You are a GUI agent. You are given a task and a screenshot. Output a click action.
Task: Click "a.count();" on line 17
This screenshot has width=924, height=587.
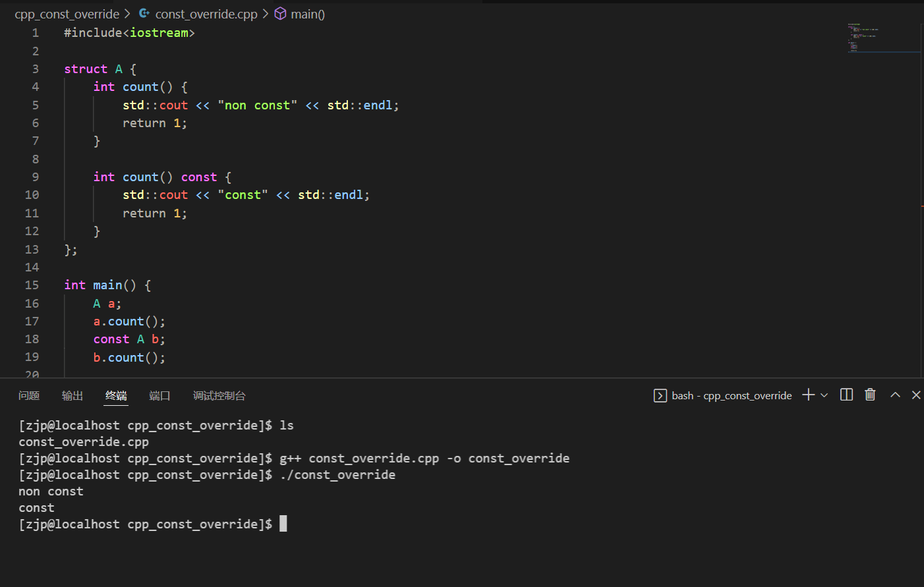[x=129, y=321]
